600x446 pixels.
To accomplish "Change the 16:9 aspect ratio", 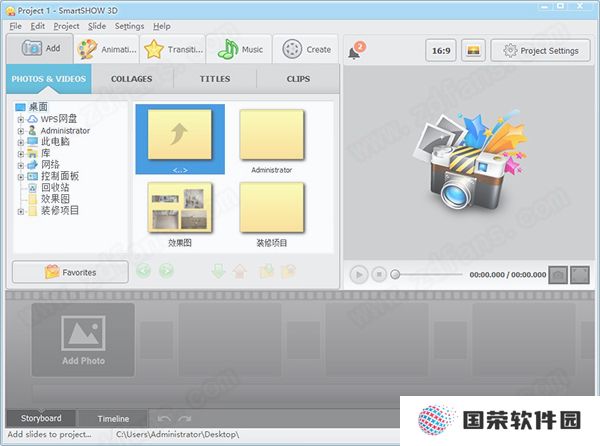I will coord(441,50).
